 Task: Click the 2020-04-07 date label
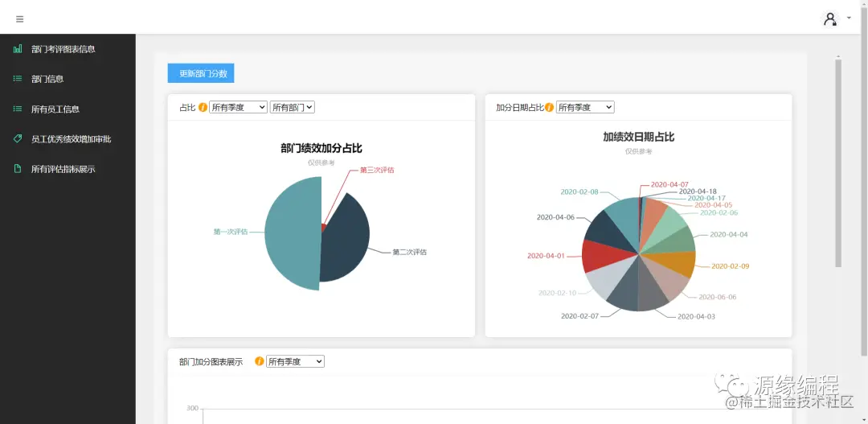coord(669,184)
